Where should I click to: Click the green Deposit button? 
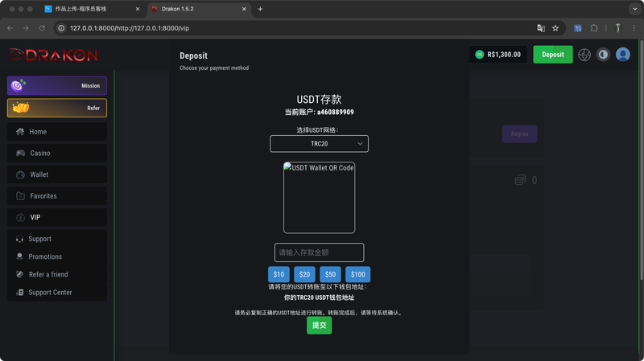[x=553, y=55]
